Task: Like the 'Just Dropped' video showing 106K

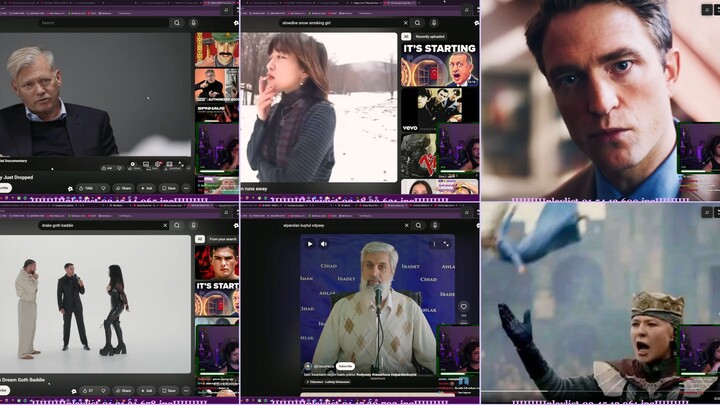Action: click(86, 188)
